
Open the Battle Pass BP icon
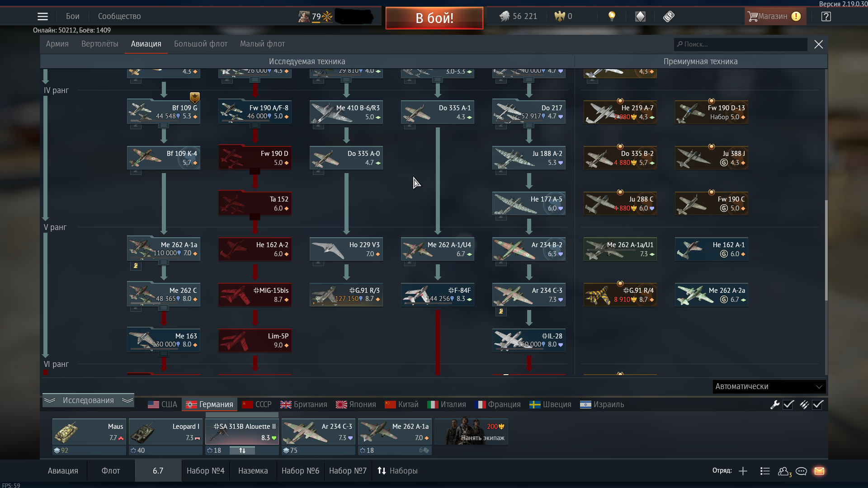click(669, 16)
